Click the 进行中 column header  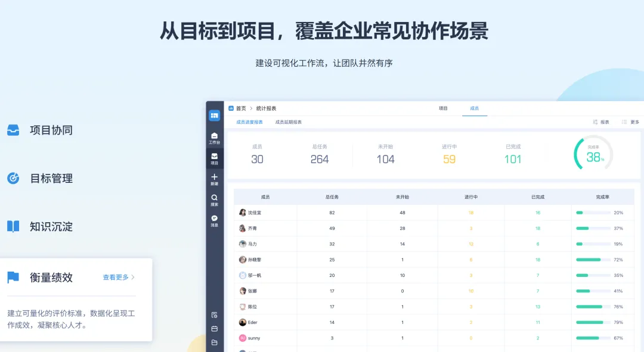tap(471, 197)
